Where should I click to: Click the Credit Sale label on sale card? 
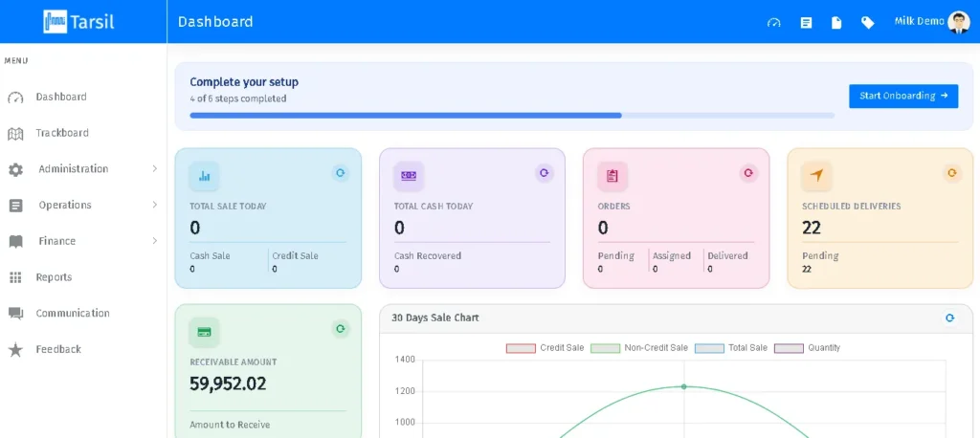pyautogui.click(x=295, y=255)
